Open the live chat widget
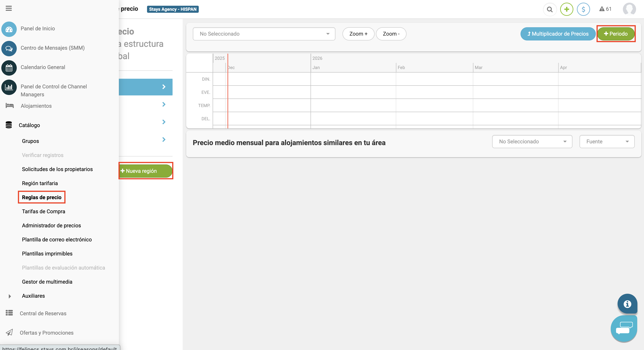 point(624,328)
